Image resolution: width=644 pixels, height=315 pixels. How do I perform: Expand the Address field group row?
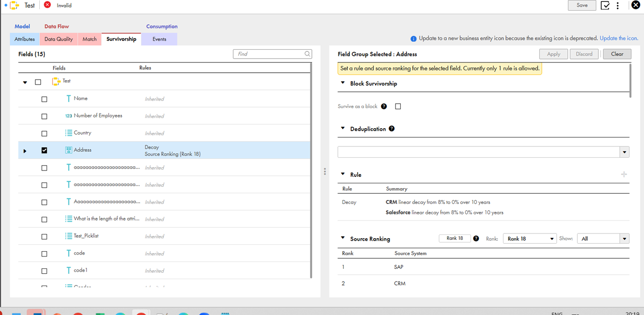(x=25, y=151)
